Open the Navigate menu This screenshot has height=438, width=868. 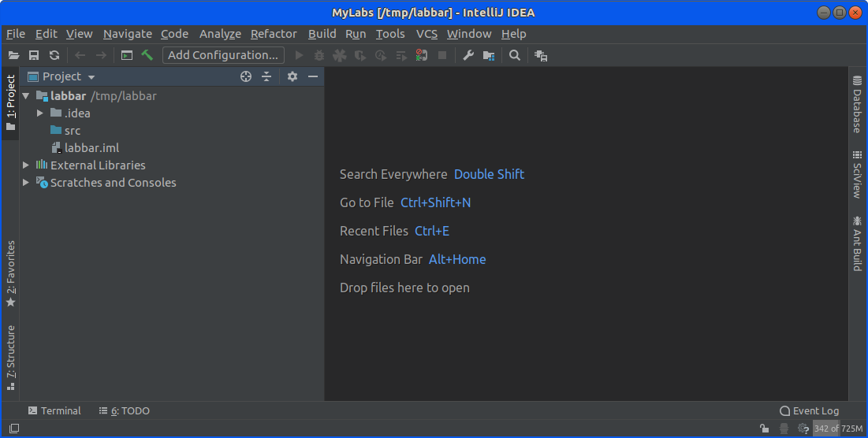coord(127,34)
